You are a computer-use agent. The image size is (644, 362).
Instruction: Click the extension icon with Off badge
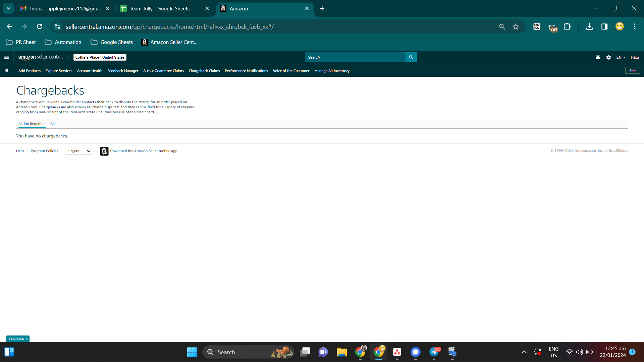tap(552, 27)
